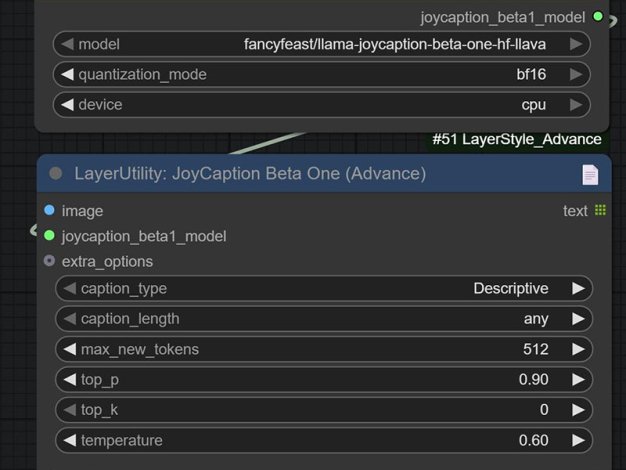Click the text output grid connector
626x470 pixels.
point(600,210)
